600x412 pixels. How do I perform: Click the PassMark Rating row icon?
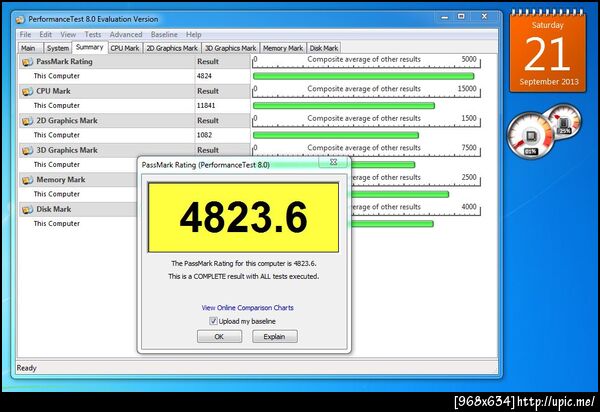coord(27,62)
